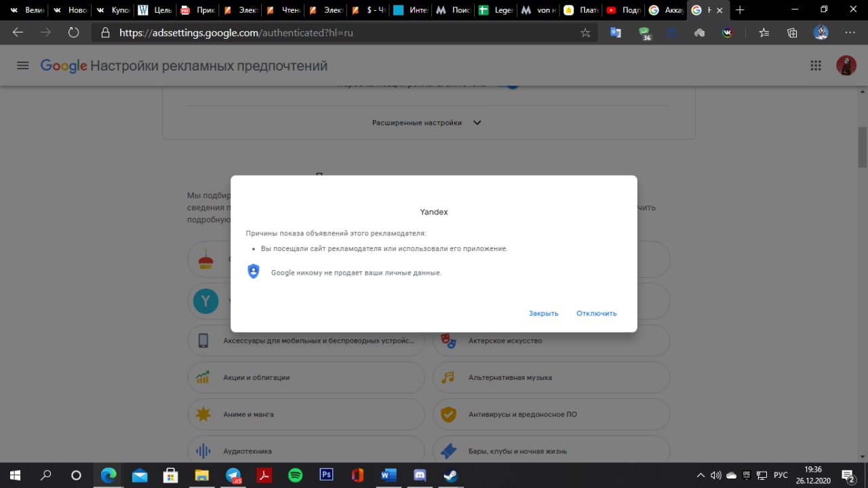Click the Yandex Y avatar behind the dialog
The width and height of the screenshot is (868, 488).
(x=205, y=301)
